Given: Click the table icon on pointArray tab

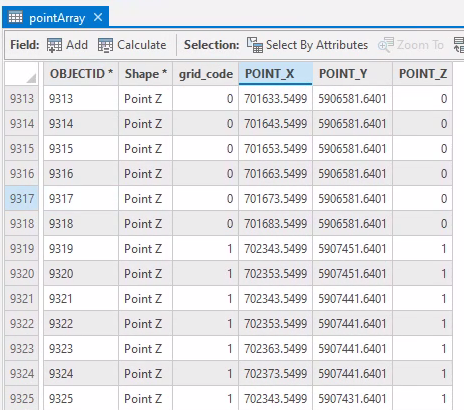Looking at the screenshot, I should click(x=16, y=17).
